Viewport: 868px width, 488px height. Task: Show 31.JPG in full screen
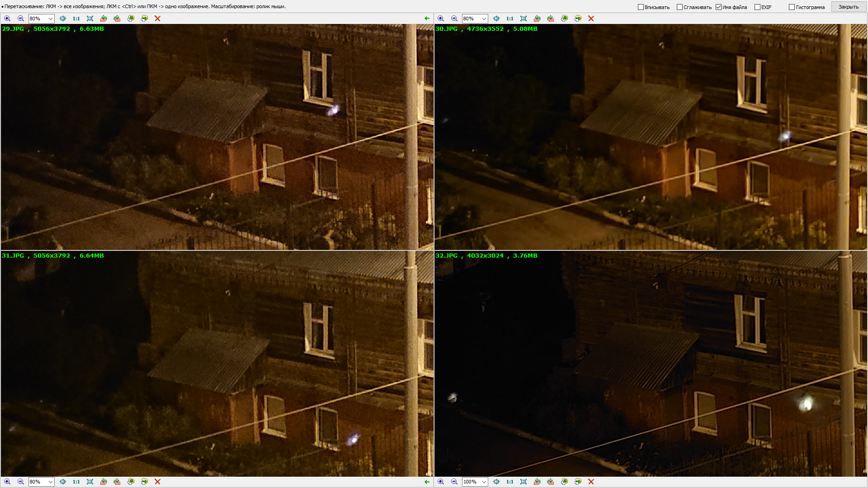[x=90, y=482]
